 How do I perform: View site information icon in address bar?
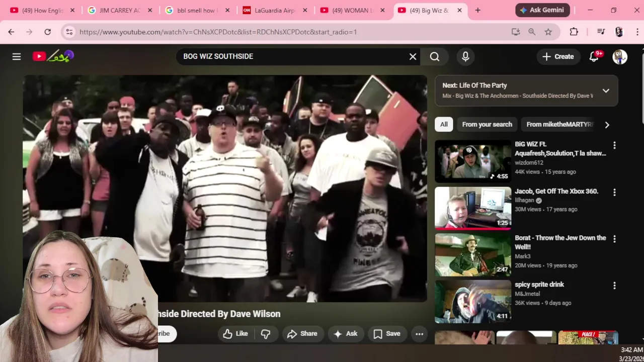[69, 32]
